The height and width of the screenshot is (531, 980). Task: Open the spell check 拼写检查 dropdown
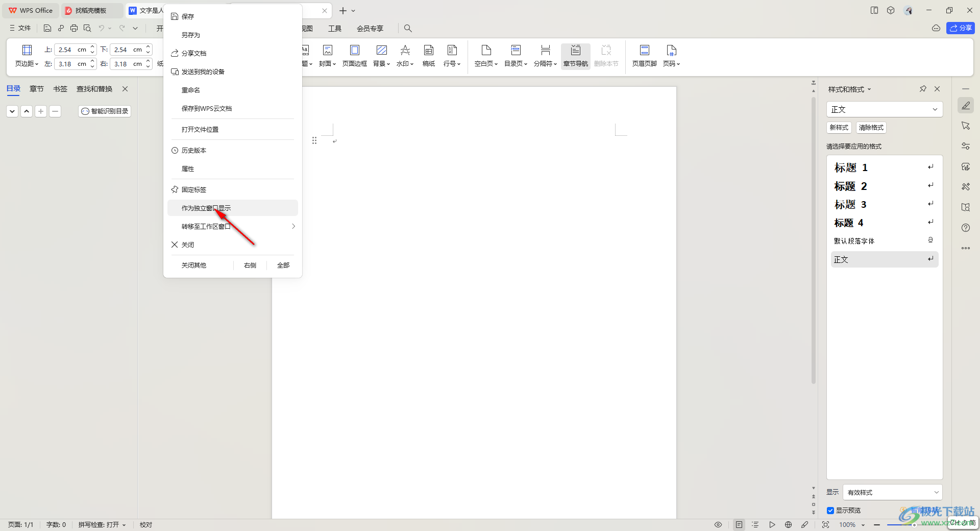click(124, 525)
